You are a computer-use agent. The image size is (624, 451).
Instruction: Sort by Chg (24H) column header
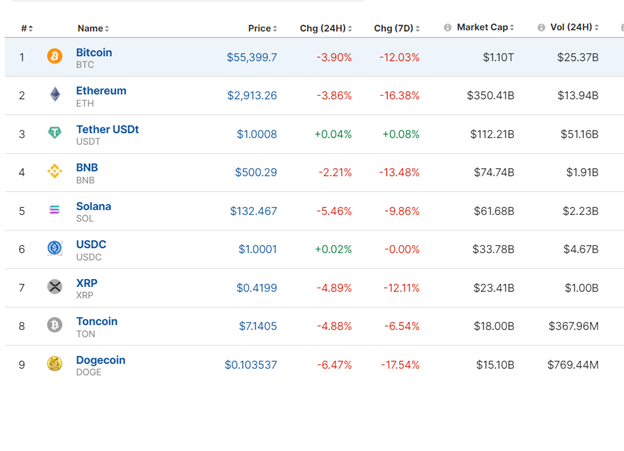point(325,28)
